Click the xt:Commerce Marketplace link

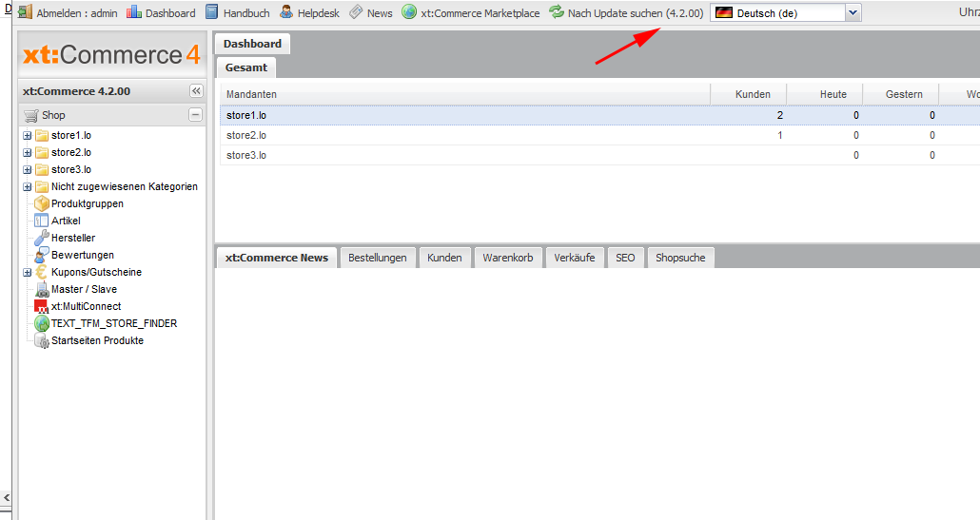pos(480,13)
